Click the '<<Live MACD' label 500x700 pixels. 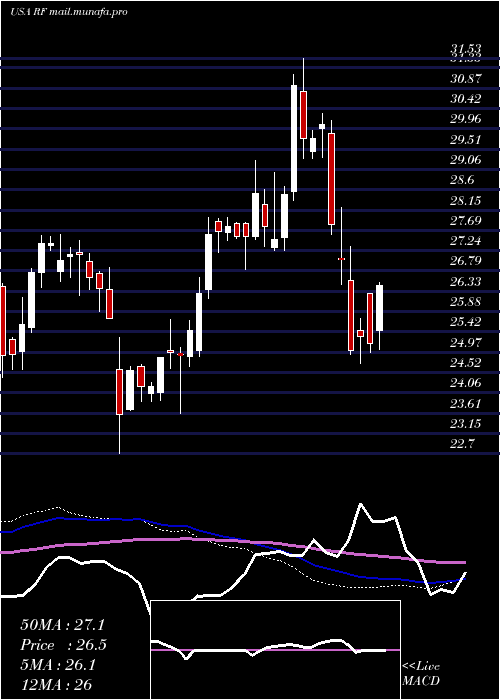(421, 674)
